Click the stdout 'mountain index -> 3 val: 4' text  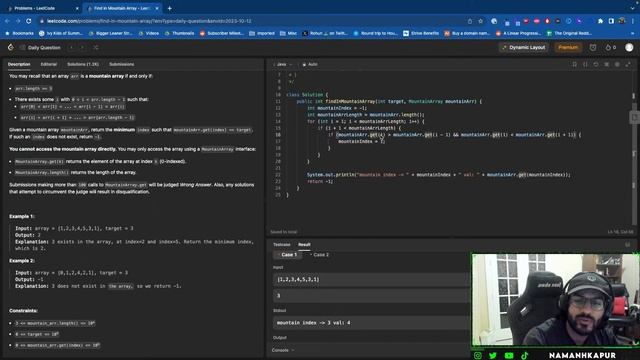pyautogui.click(x=313, y=323)
